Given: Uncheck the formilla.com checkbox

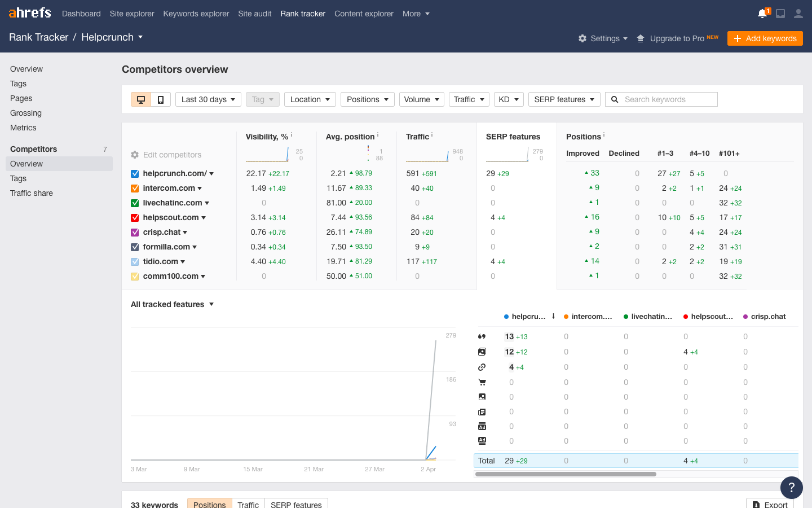Looking at the screenshot, I should (x=135, y=247).
